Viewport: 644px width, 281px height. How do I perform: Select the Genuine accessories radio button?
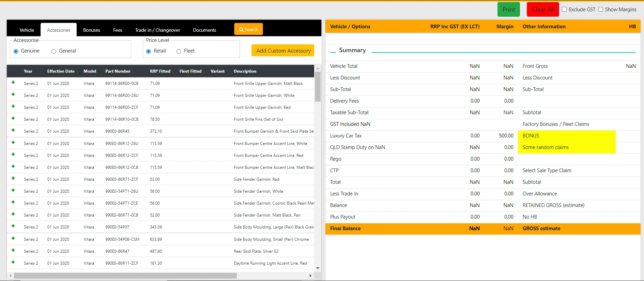[x=16, y=51]
